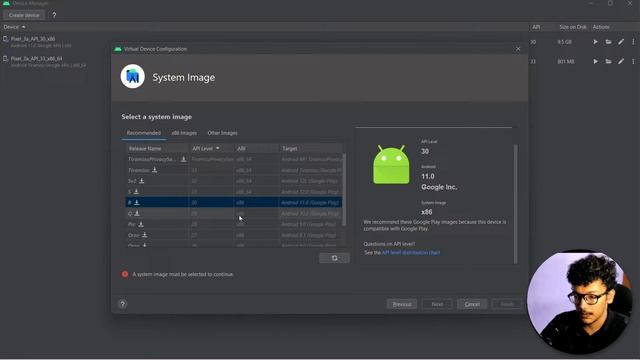Download the R release system image
The width and height of the screenshot is (640, 360).
pyautogui.click(x=137, y=202)
